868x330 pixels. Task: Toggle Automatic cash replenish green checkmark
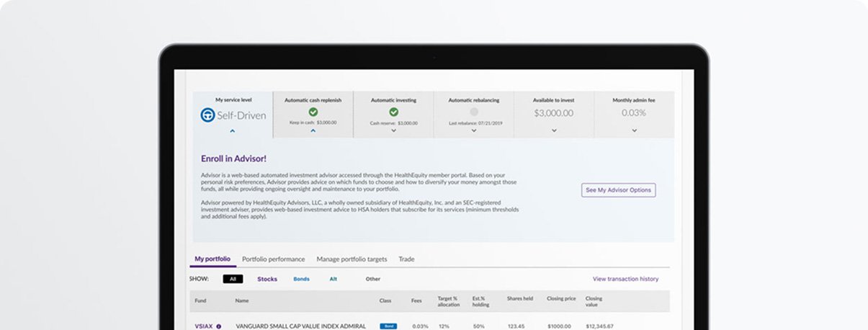313,112
